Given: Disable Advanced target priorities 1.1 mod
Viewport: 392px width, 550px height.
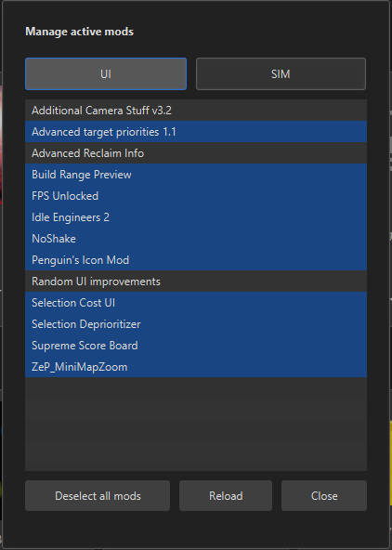Looking at the screenshot, I should point(196,132).
